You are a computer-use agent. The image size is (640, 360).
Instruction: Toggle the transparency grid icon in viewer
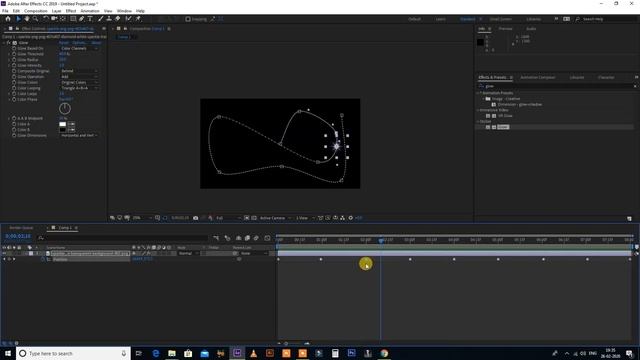(x=254, y=218)
